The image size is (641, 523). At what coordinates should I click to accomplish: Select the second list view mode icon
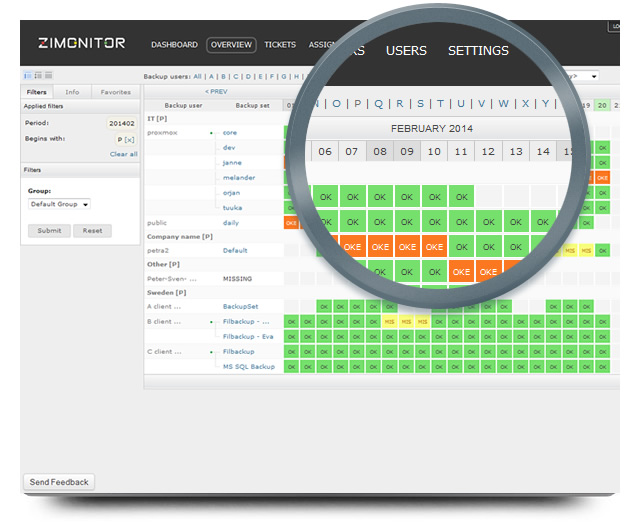tap(37, 75)
